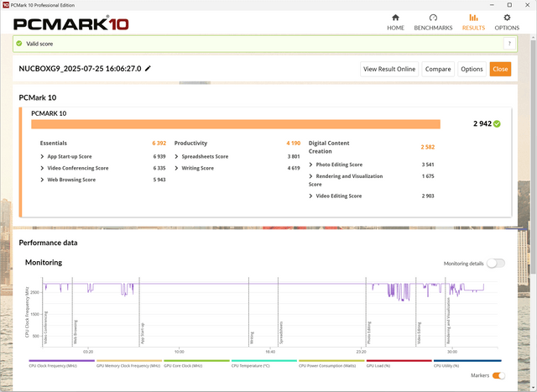Image resolution: width=537 pixels, height=392 pixels.
Task: Click green checkmark beside 2 942 score
Action: pyautogui.click(x=497, y=123)
